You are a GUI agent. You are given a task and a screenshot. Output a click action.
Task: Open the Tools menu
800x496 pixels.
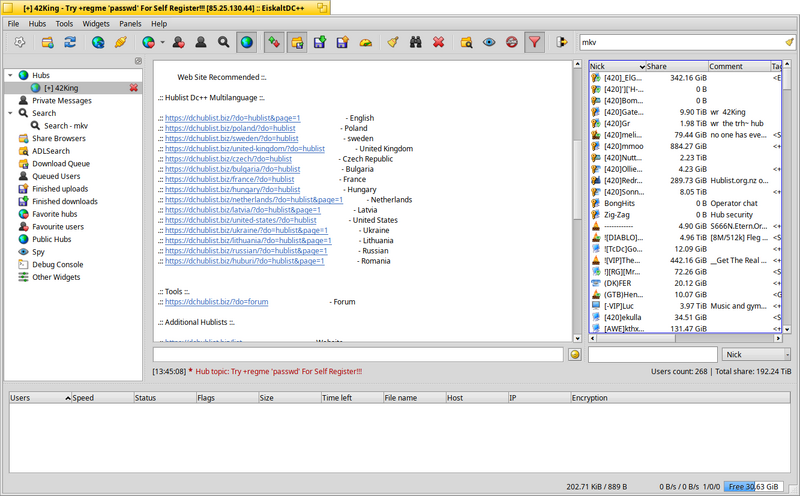(x=64, y=23)
